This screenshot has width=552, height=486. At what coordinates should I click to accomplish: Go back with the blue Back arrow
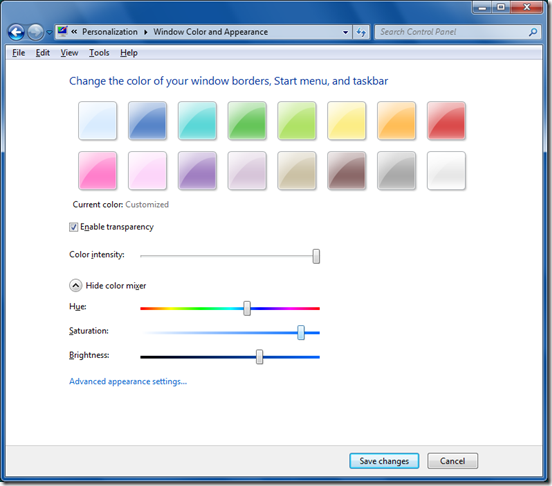[16, 32]
